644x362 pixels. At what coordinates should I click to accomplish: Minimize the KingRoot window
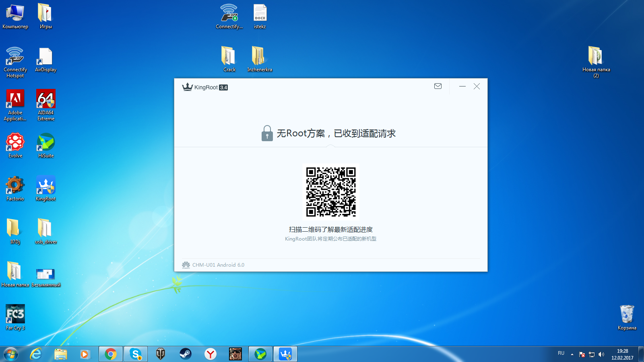tap(462, 86)
